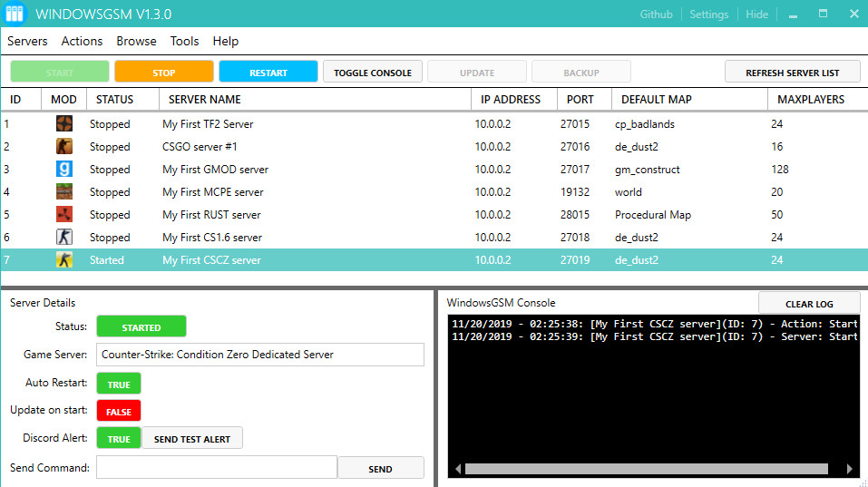Viewport: 868px width, 487px height.
Task: Click the green STARTED status indicator
Action: click(141, 326)
